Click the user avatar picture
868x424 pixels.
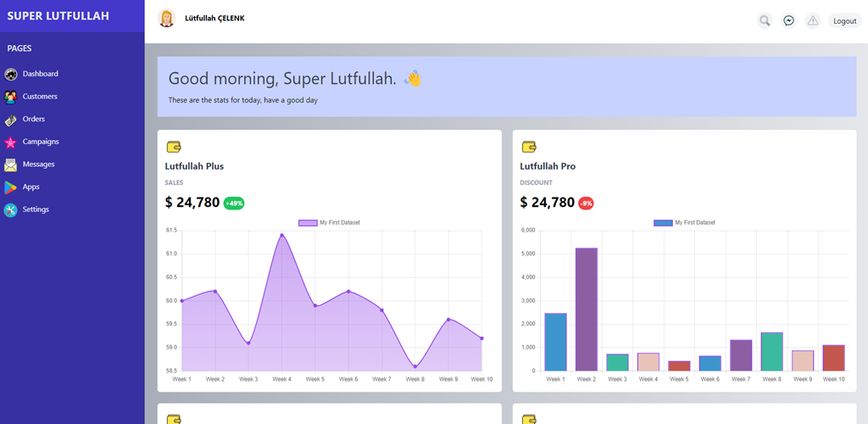point(166,19)
